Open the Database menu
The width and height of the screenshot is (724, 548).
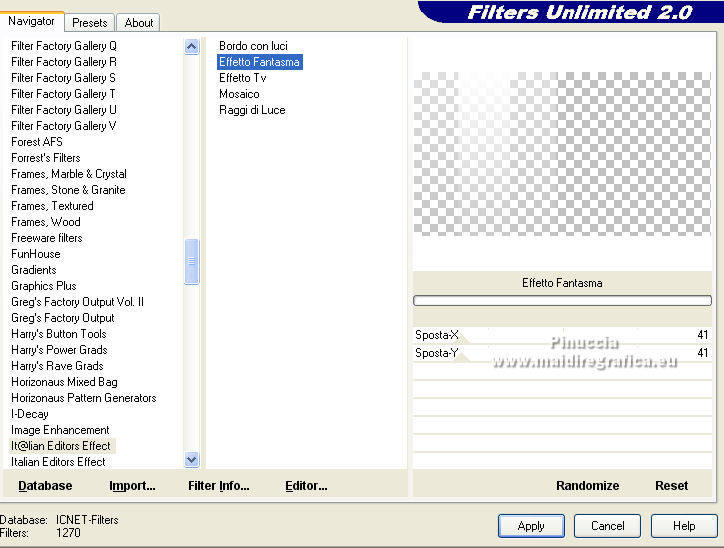[45, 486]
